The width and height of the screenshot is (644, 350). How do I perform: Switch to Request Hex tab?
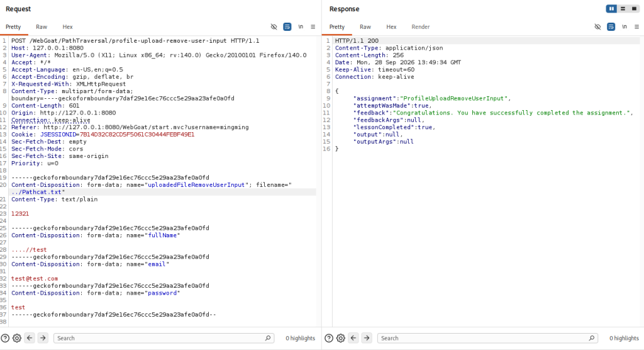67,26
